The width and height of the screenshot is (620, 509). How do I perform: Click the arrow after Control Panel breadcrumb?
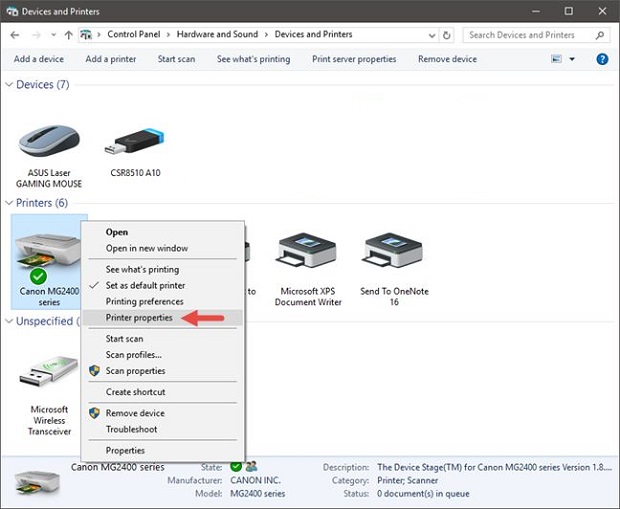pyautogui.click(x=168, y=35)
